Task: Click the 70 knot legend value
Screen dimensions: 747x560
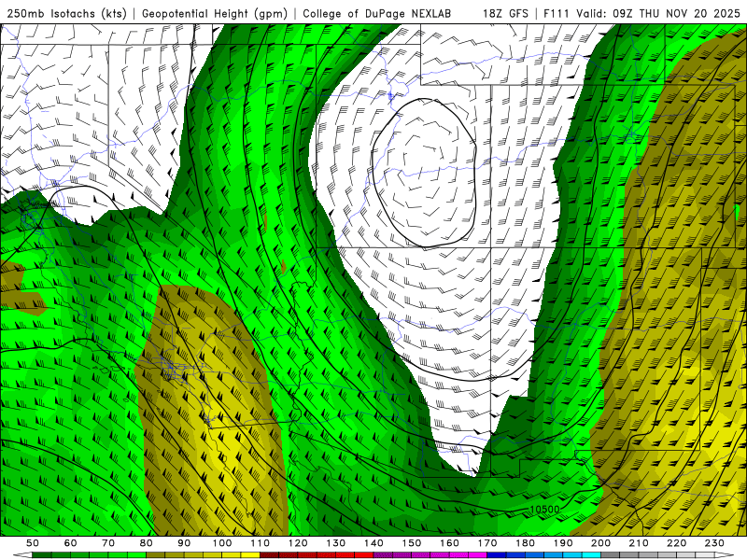Action: (108, 543)
